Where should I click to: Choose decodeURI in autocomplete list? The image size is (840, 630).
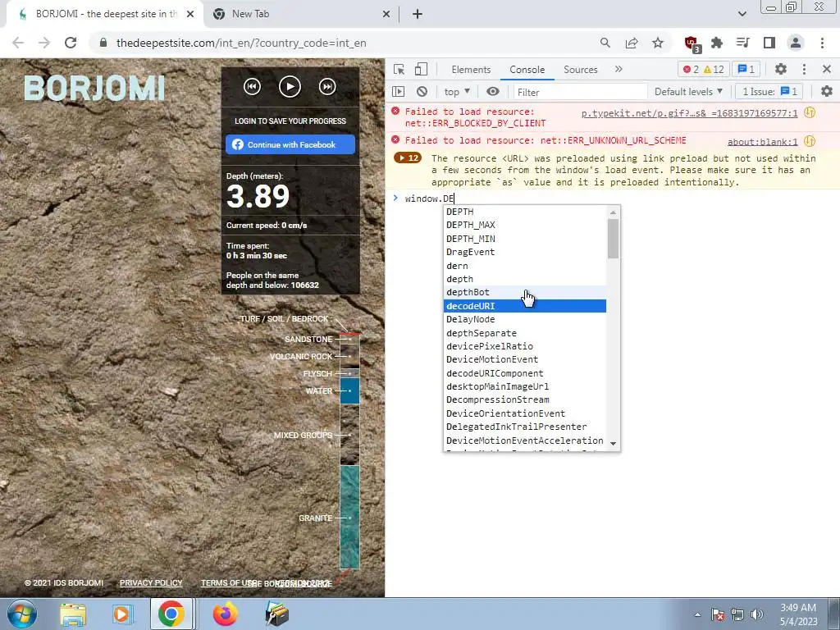pyautogui.click(x=525, y=306)
